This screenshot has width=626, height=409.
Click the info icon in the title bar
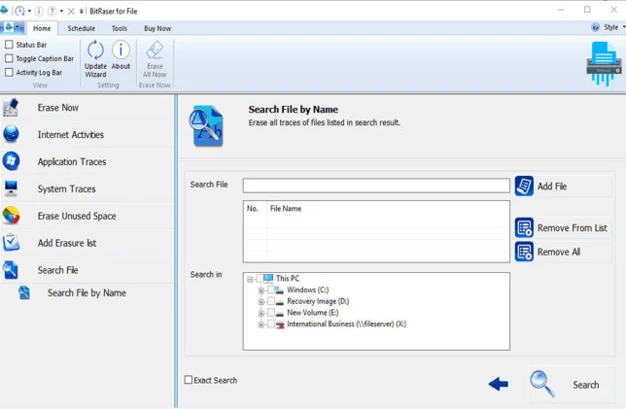coord(39,11)
